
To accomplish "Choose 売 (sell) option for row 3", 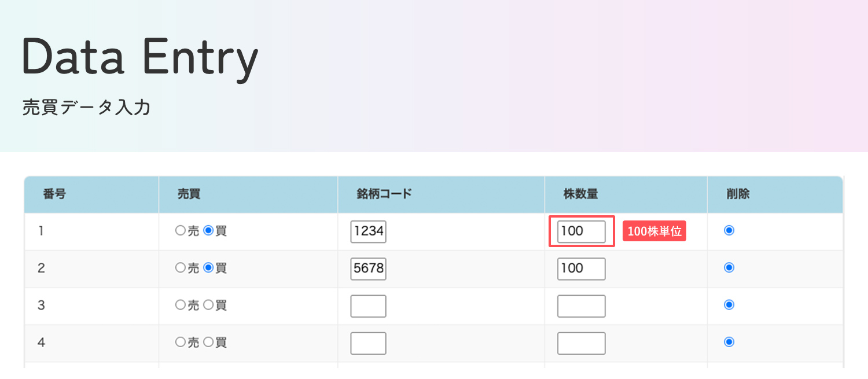I will tap(180, 305).
